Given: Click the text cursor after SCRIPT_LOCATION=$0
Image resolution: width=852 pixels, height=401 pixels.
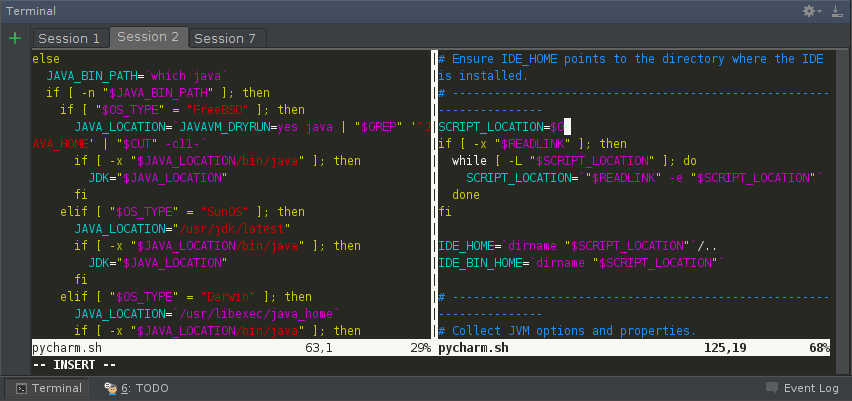Looking at the screenshot, I should [567, 127].
